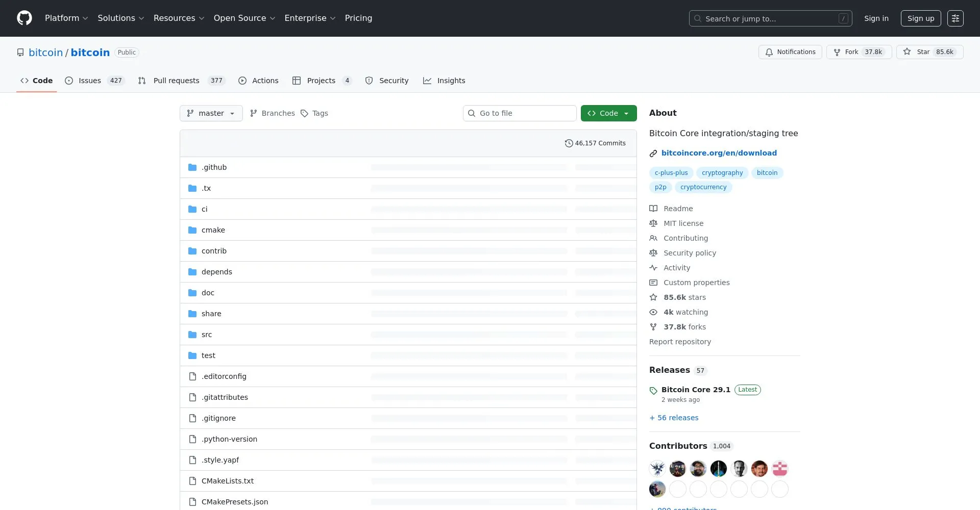Click the commit history clock icon
Image resolution: width=980 pixels, height=510 pixels.
pos(569,143)
